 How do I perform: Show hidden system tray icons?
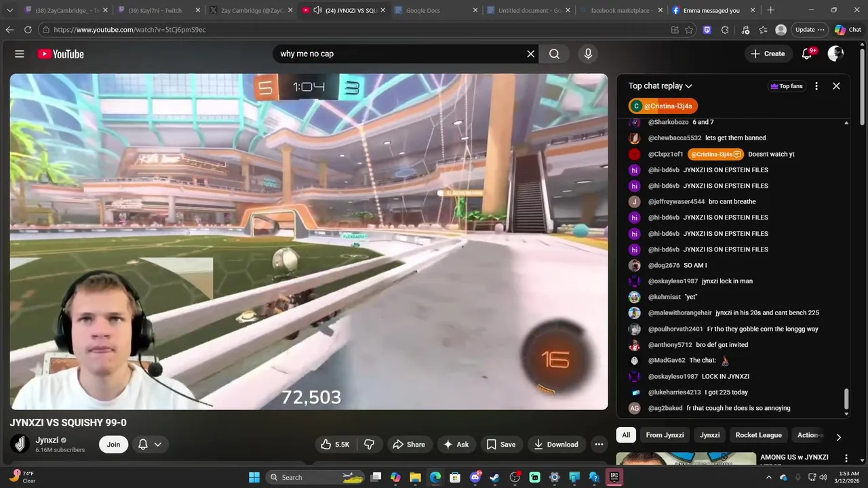(769, 477)
